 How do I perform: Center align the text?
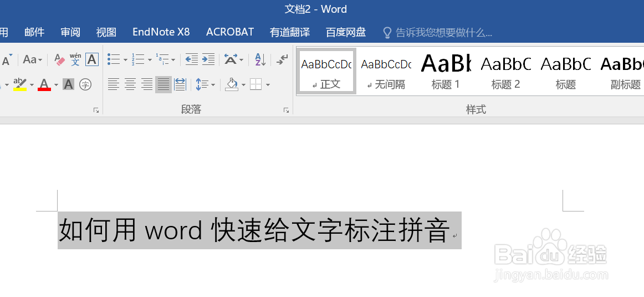point(130,85)
